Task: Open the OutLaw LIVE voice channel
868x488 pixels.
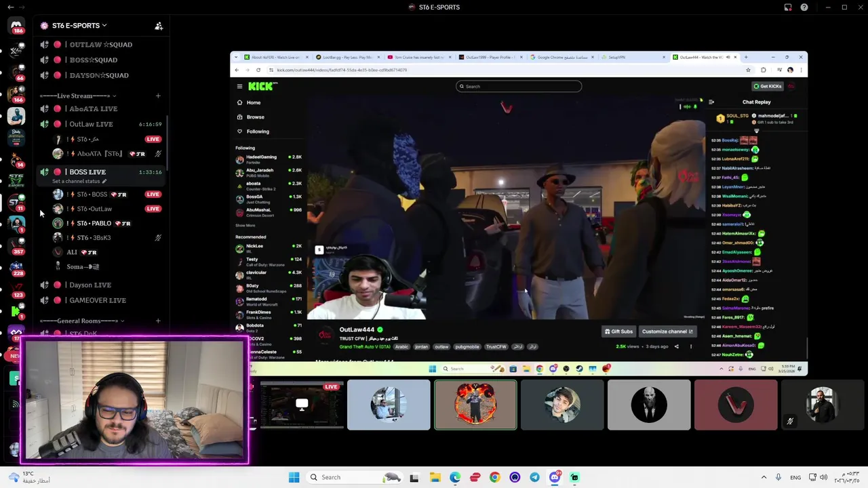Action: coord(102,124)
